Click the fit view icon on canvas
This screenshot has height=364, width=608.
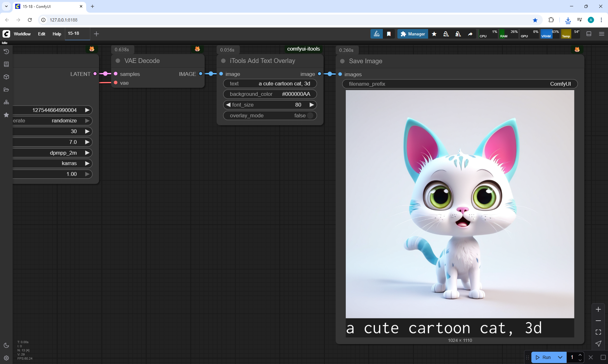point(598,332)
